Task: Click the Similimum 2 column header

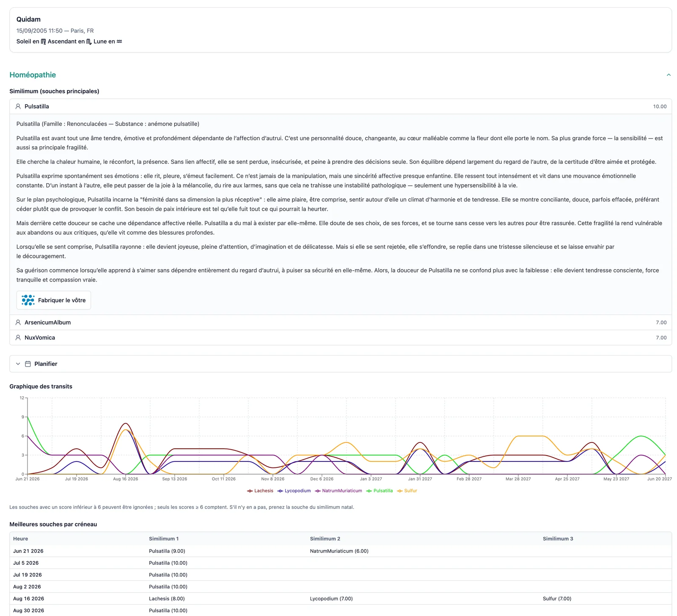Action: click(325, 539)
